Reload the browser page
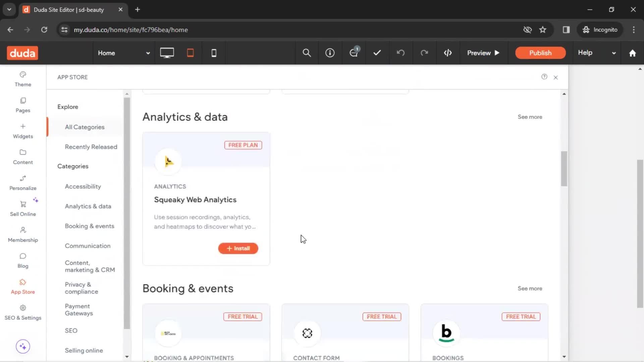 click(x=44, y=30)
